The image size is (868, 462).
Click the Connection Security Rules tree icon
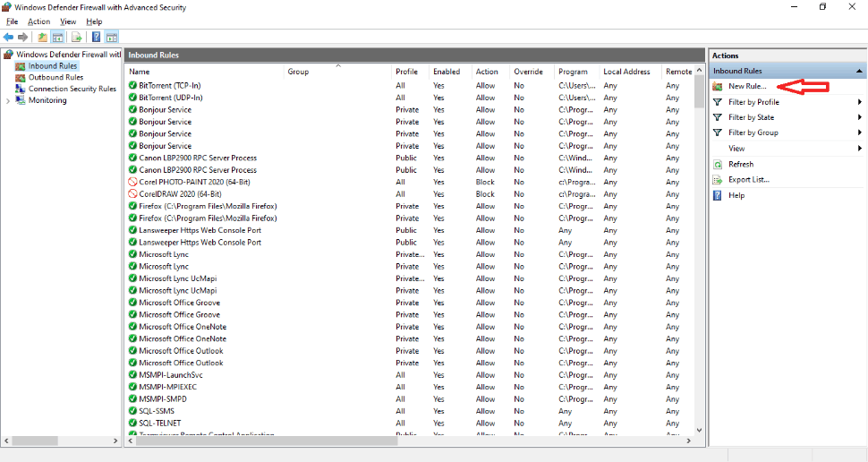pos(21,89)
